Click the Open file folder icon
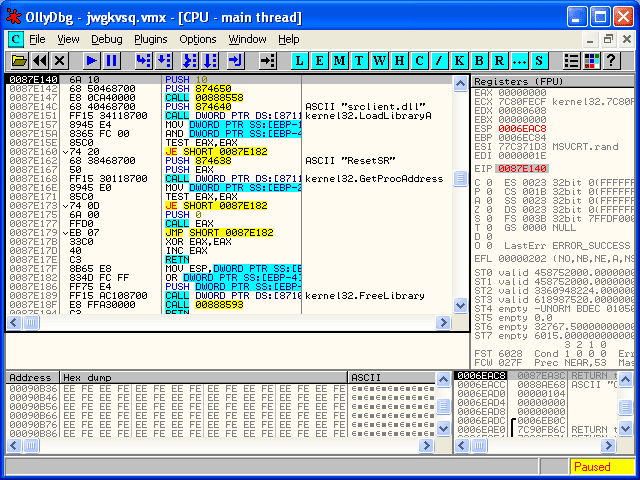The width and height of the screenshot is (640, 480). tap(19, 61)
